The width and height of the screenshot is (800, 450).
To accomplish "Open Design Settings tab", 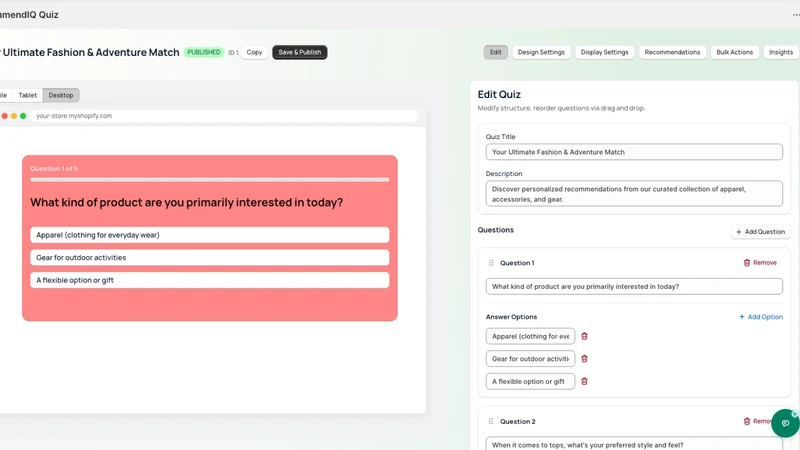I will pyautogui.click(x=541, y=52).
